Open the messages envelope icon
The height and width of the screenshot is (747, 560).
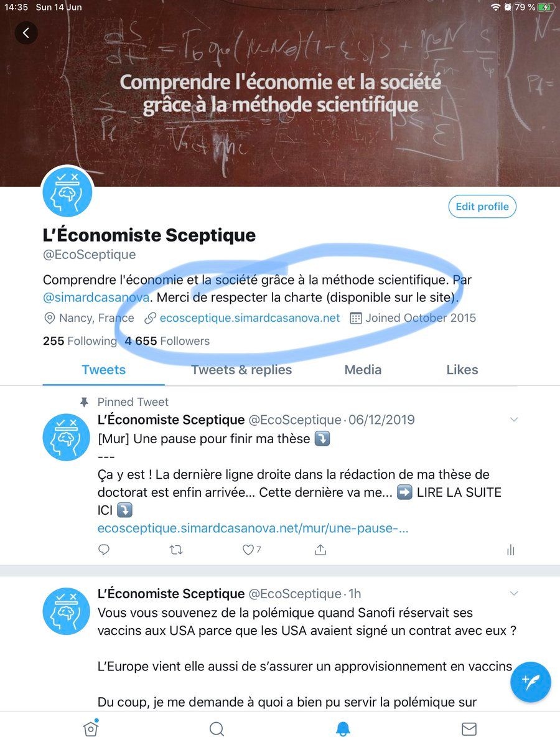(x=469, y=728)
